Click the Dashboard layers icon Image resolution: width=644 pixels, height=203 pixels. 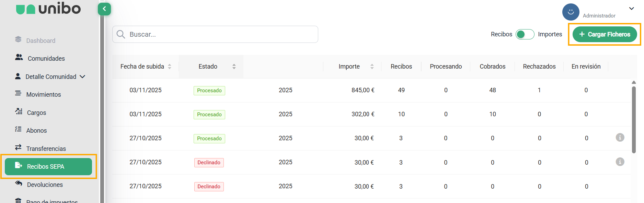coord(18,39)
